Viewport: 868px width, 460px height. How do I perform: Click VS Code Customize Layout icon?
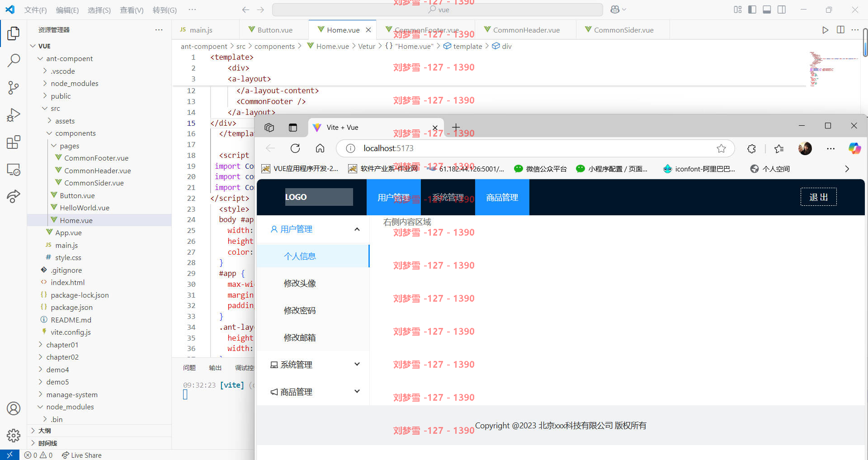tap(738, 9)
